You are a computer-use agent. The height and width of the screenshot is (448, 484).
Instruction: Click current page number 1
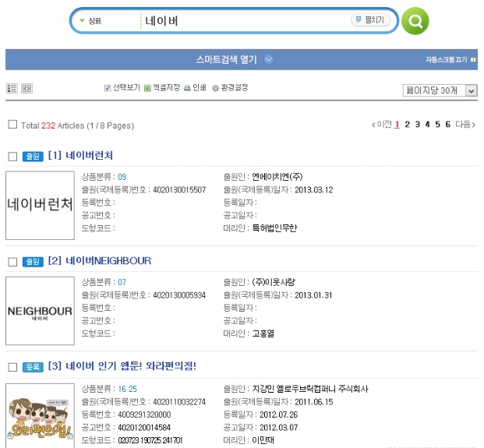[397, 125]
